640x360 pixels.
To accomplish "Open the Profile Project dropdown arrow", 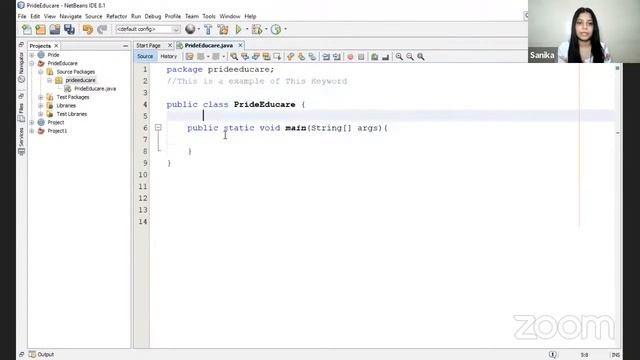I will click(x=285, y=29).
